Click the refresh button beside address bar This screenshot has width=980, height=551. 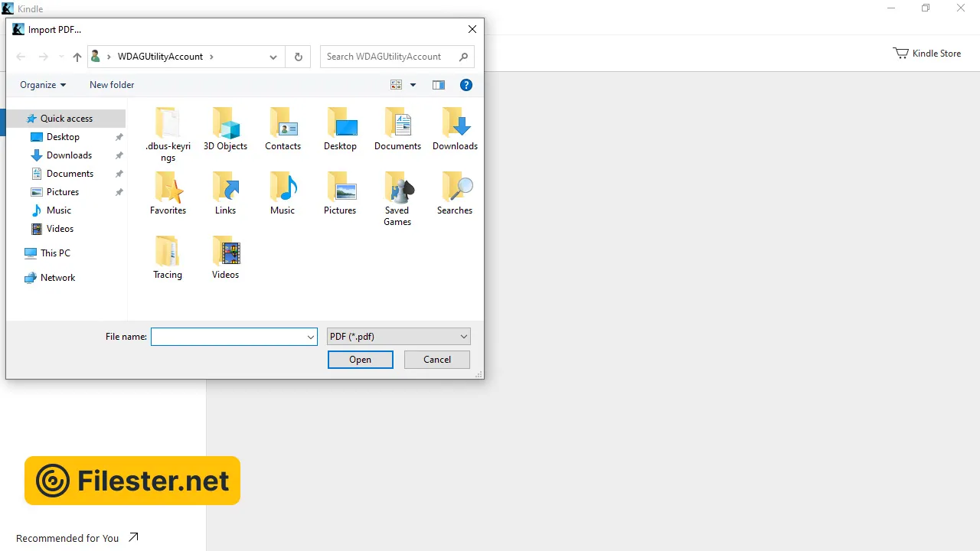pos(298,57)
